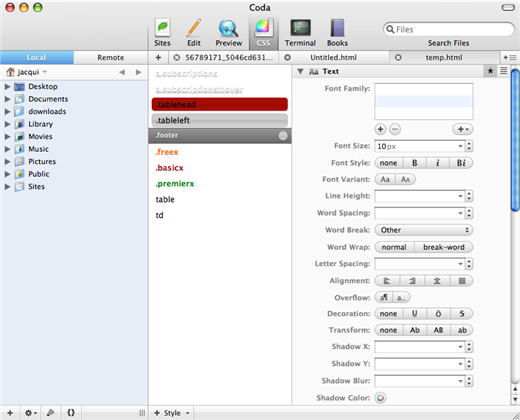Screen dimensions: 520x420
Task: Set Font Style to bold italic
Action: (x=461, y=163)
